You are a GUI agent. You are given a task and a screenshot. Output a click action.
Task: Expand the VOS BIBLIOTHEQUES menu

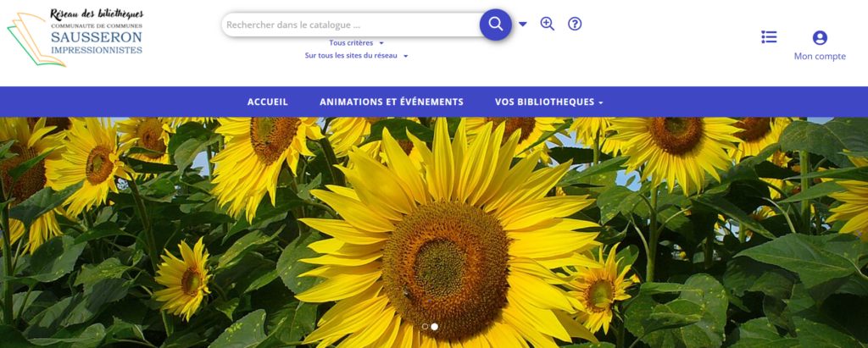(x=548, y=102)
